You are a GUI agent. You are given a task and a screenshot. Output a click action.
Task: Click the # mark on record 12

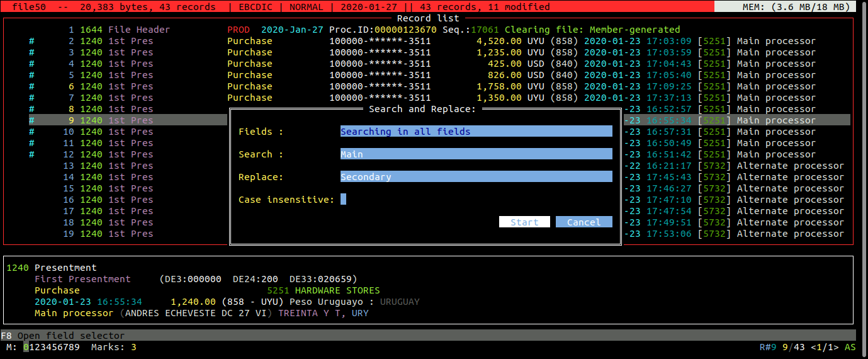(x=31, y=155)
